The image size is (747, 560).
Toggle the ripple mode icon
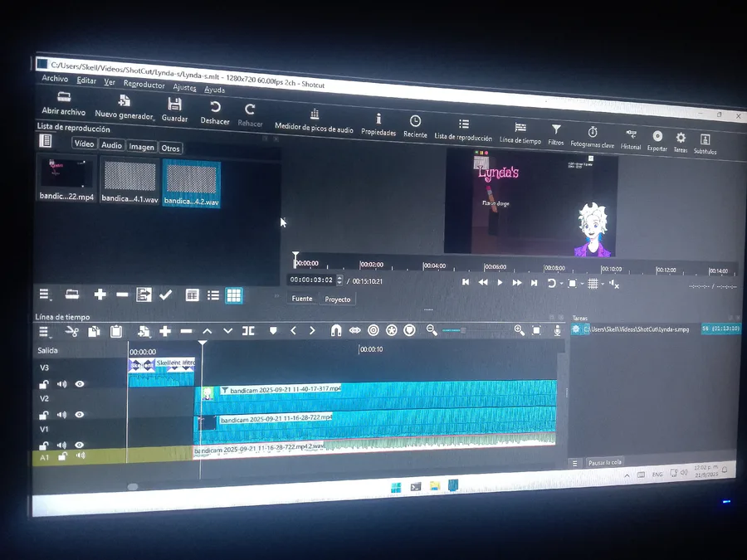(373, 330)
